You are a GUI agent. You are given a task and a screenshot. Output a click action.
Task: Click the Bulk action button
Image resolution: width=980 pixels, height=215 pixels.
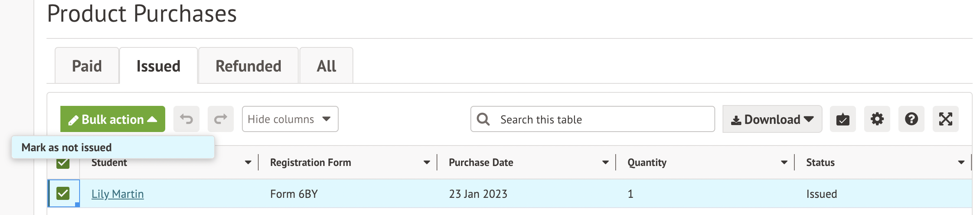[113, 119]
